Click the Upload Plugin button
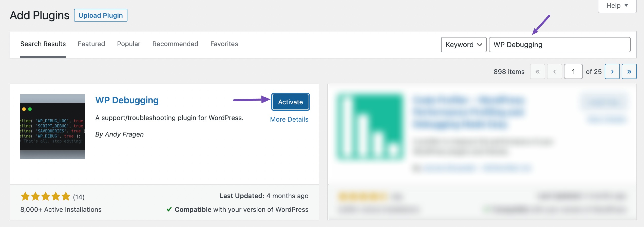Viewport: 644px width, 227px height. [101, 15]
